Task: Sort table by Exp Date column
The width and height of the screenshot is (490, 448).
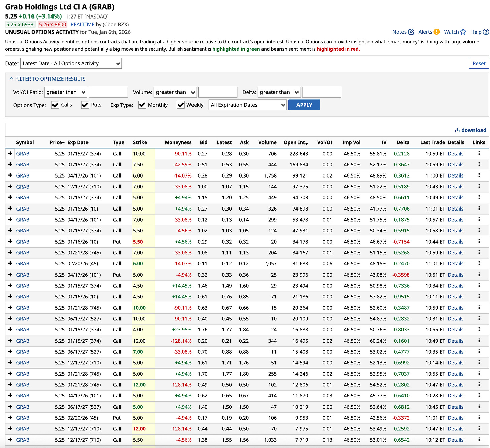Action: (78, 142)
